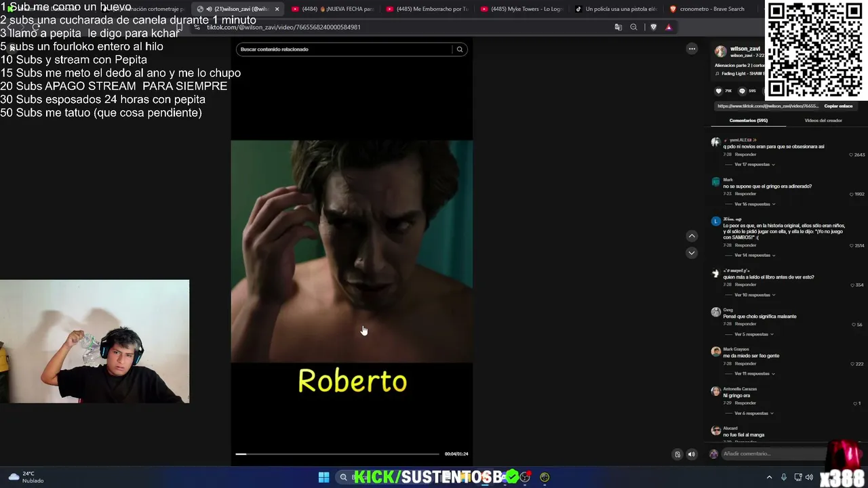Reply to Antonella Carazas's comment via Responder
The width and height of the screenshot is (868, 488).
(745, 403)
